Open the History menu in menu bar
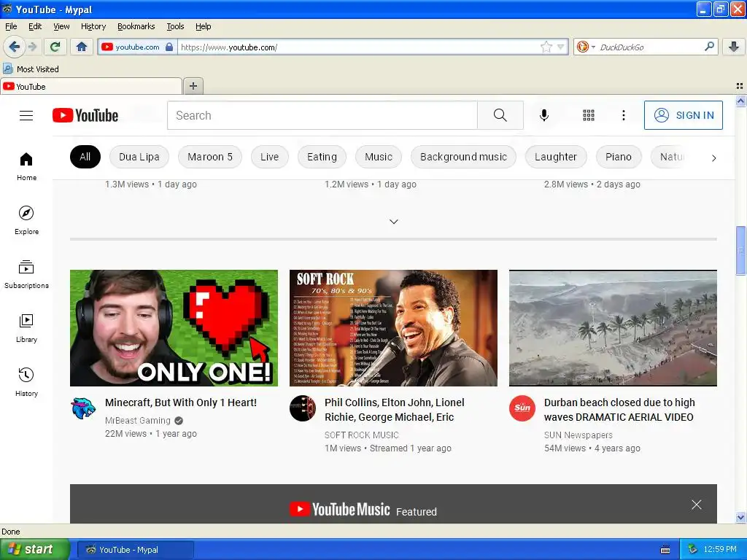The image size is (747, 560). pyautogui.click(x=93, y=26)
